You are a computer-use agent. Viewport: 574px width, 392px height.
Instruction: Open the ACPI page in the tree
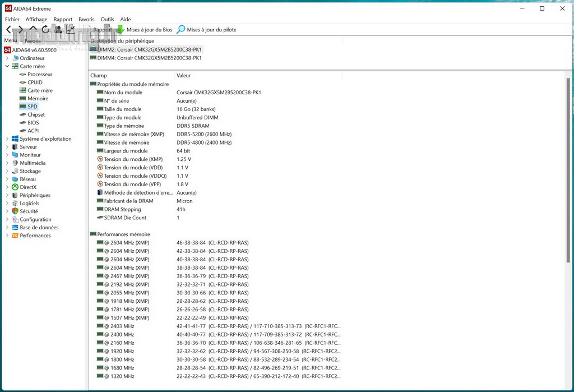click(x=29, y=131)
